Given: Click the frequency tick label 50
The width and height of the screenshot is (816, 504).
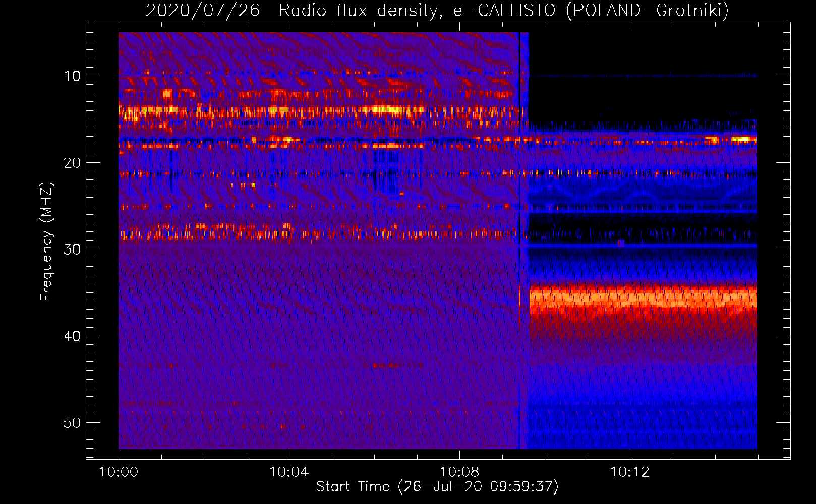Looking at the screenshot, I should coord(72,423).
